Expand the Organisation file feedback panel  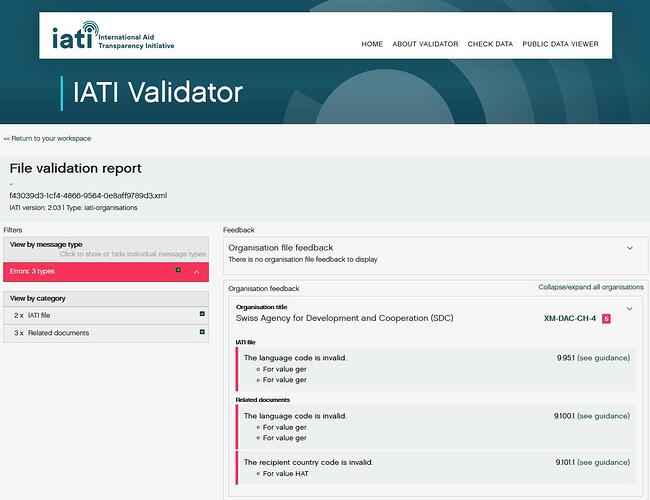pos(629,248)
